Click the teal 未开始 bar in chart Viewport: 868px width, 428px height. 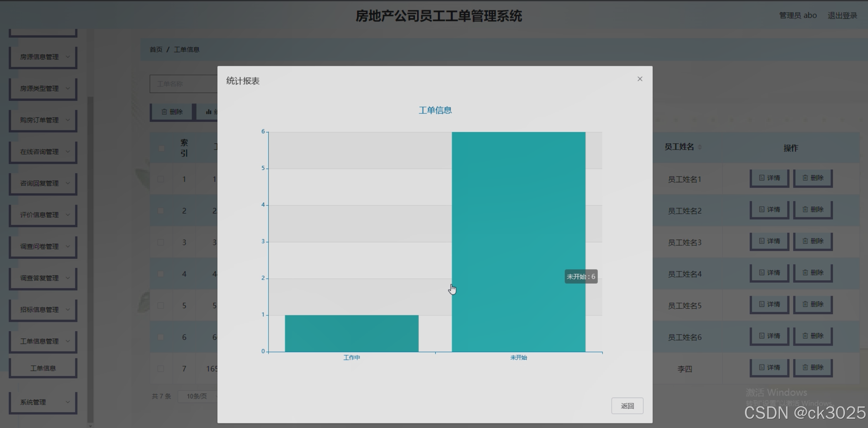point(518,241)
